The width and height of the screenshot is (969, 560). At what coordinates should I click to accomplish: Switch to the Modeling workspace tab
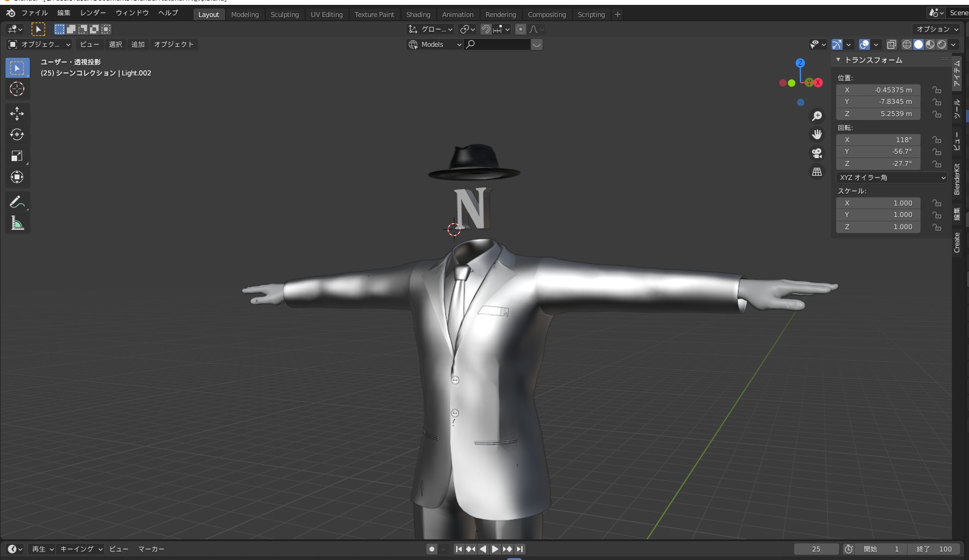point(245,15)
